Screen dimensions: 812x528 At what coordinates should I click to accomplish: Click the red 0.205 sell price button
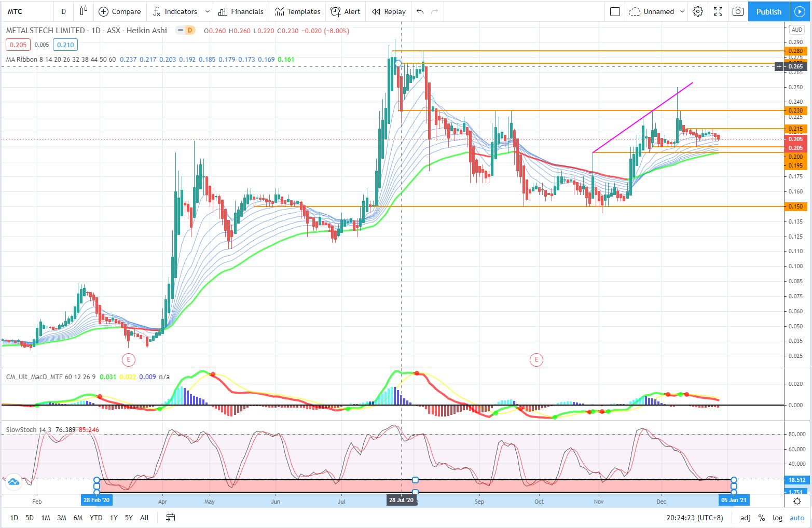click(18, 45)
